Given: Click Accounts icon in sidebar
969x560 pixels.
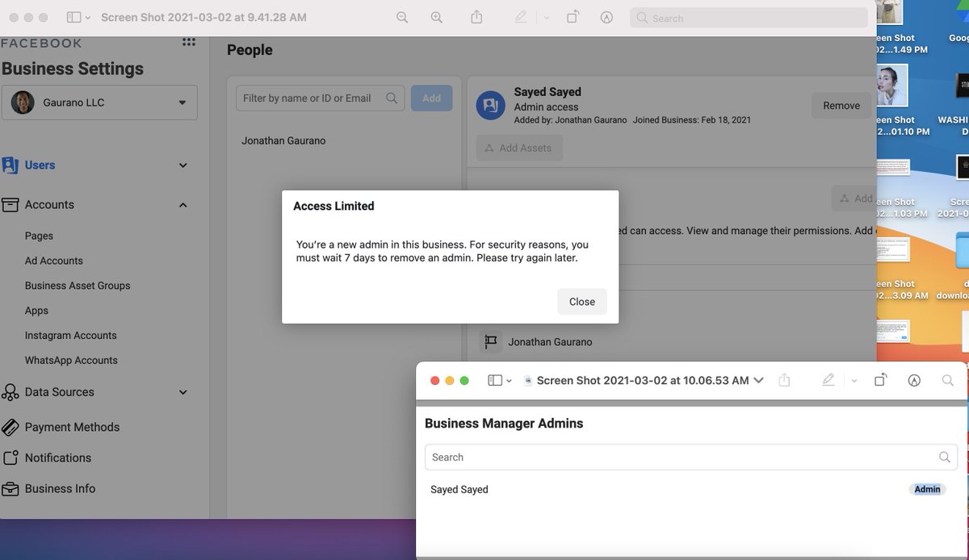Looking at the screenshot, I should [x=10, y=205].
